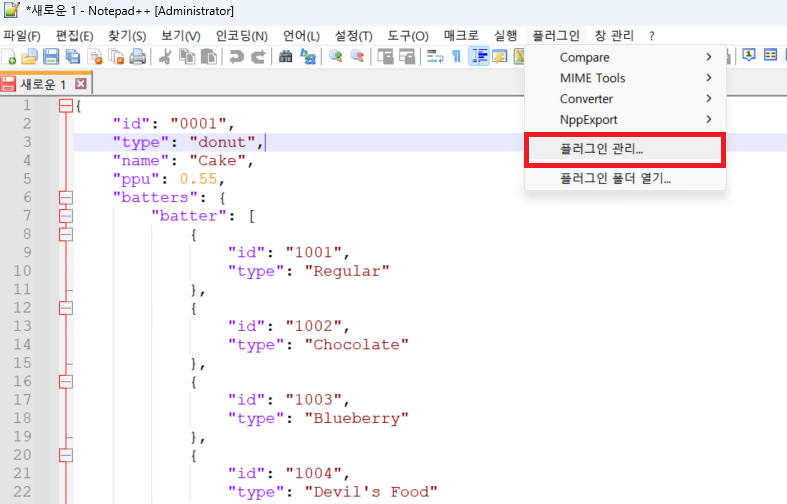The width and height of the screenshot is (787, 504).
Task: Close the open 플러그인 menu
Action: pos(556,36)
